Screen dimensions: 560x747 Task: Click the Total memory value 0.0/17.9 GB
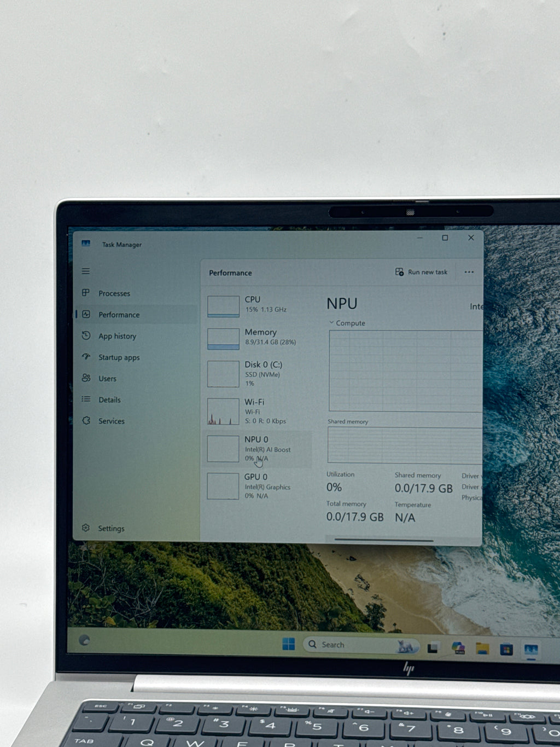click(355, 517)
